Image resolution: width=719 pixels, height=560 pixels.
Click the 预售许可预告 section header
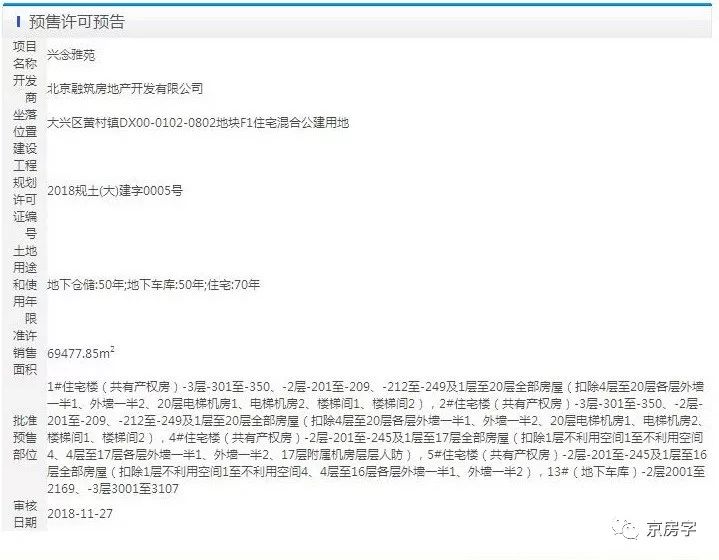tap(77, 22)
